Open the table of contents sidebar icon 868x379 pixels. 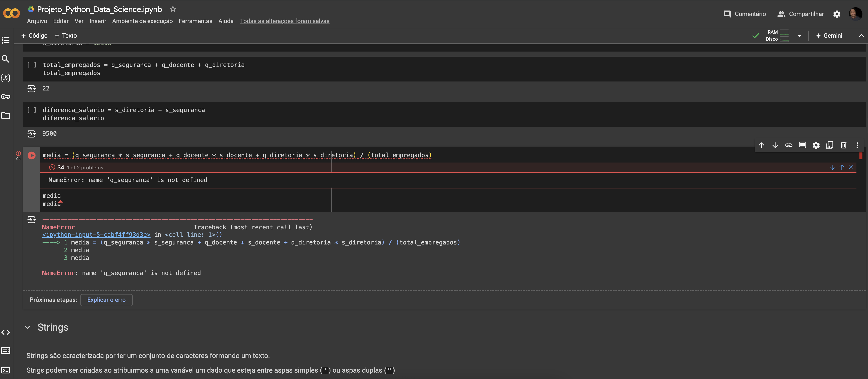[x=5, y=40]
